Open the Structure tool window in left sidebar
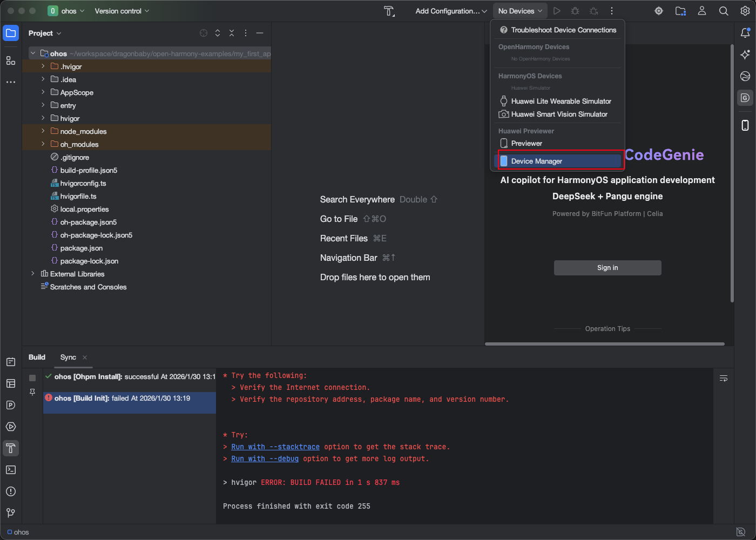This screenshot has width=756, height=540. coord(11,60)
